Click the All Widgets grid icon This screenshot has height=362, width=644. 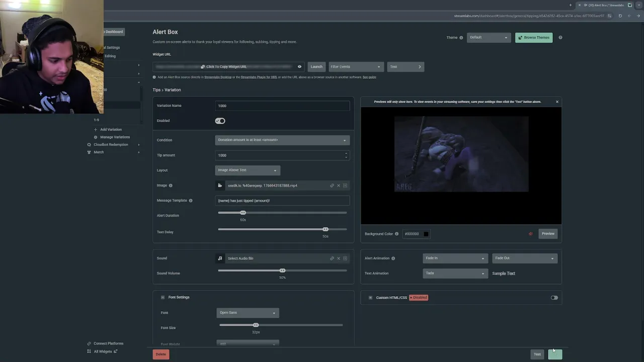(89, 351)
